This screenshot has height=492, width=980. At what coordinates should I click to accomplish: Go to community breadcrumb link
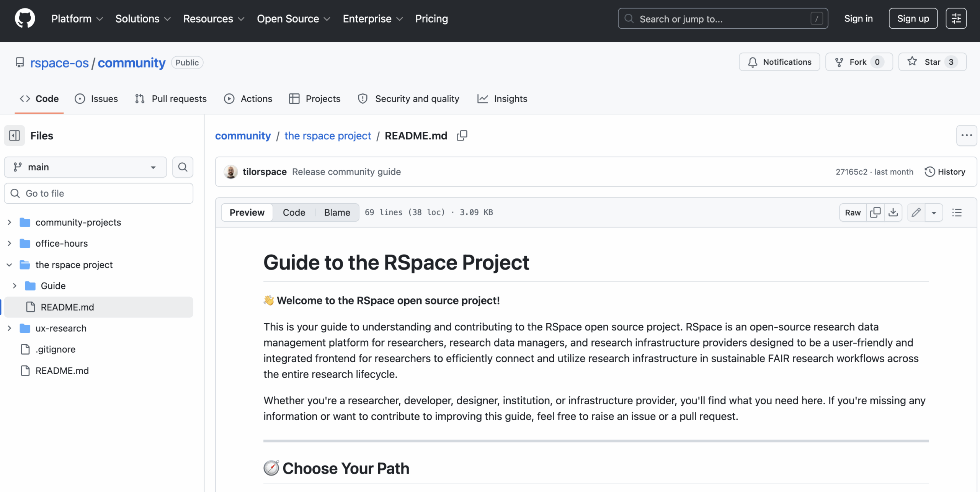click(x=243, y=136)
